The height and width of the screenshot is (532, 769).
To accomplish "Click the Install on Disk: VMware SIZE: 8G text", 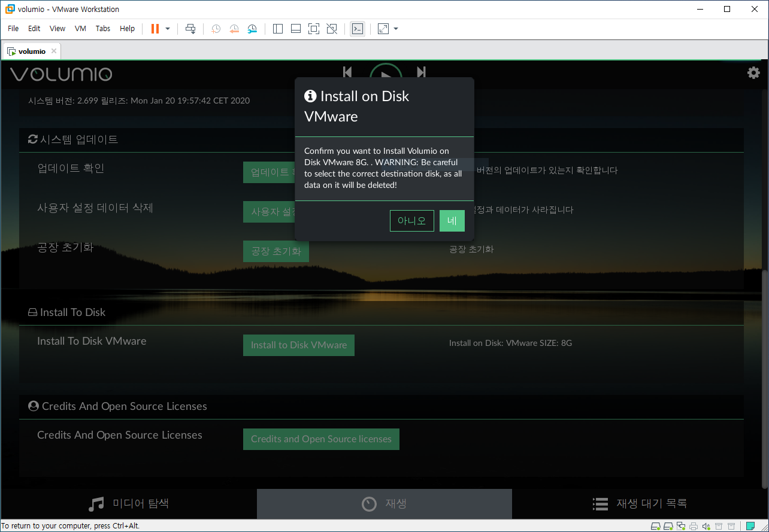I will (510, 343).
